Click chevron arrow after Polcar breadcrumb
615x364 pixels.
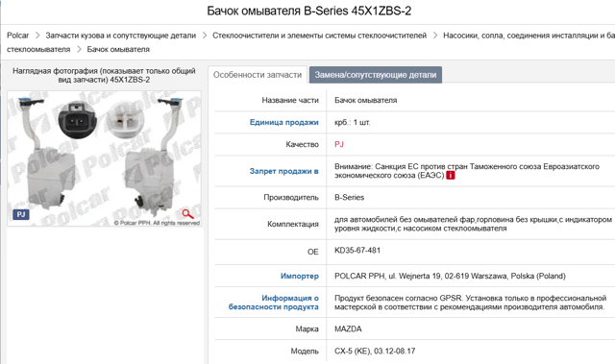[37, 36]
